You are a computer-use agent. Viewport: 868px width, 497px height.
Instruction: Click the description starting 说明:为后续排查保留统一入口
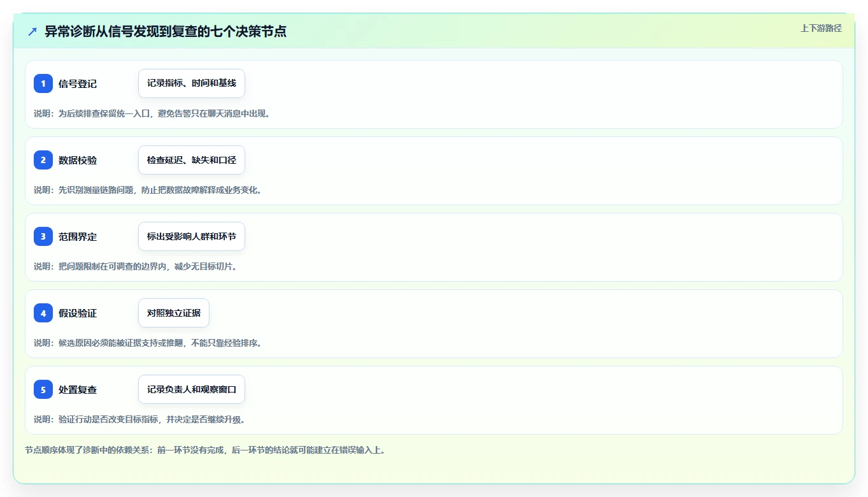click(152, 113)
